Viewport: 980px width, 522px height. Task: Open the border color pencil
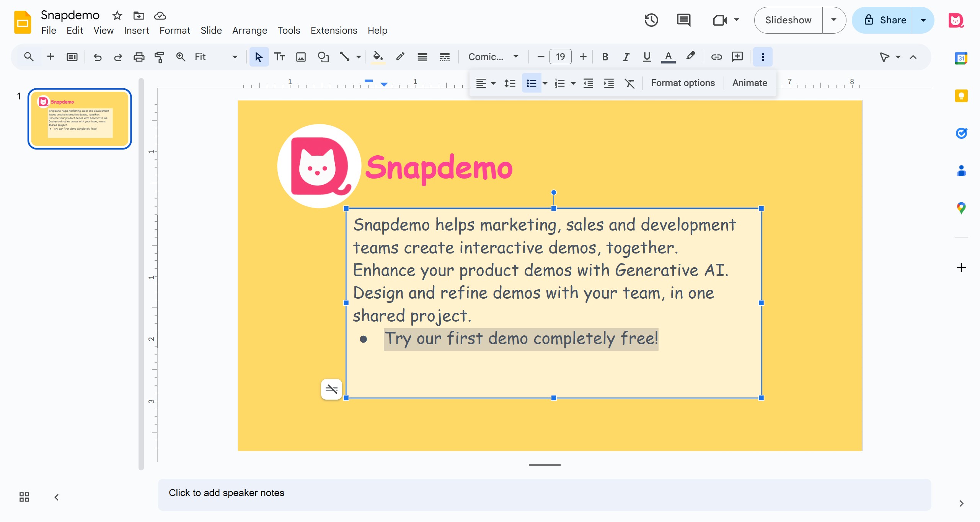400,57
